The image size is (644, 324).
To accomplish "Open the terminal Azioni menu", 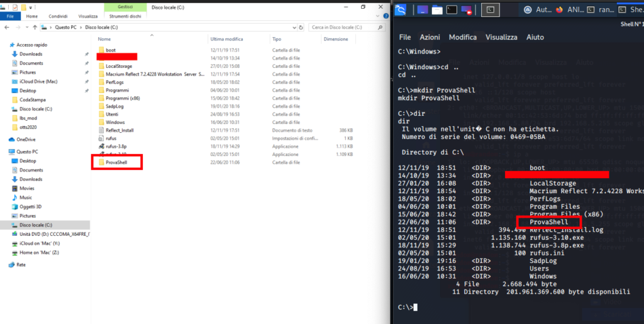I will [x=430, y=37].
